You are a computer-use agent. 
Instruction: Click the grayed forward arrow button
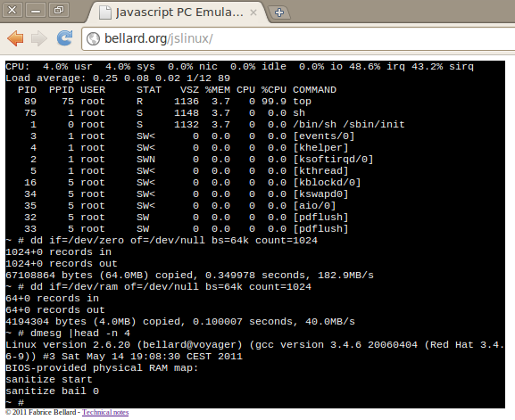click(x=39, y=38)
